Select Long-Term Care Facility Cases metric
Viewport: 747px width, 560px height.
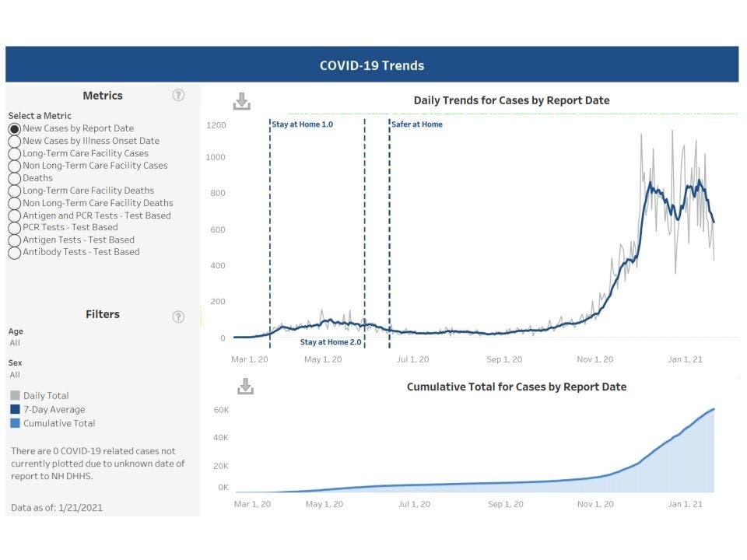pyautogui.click(x=14, y=153)
